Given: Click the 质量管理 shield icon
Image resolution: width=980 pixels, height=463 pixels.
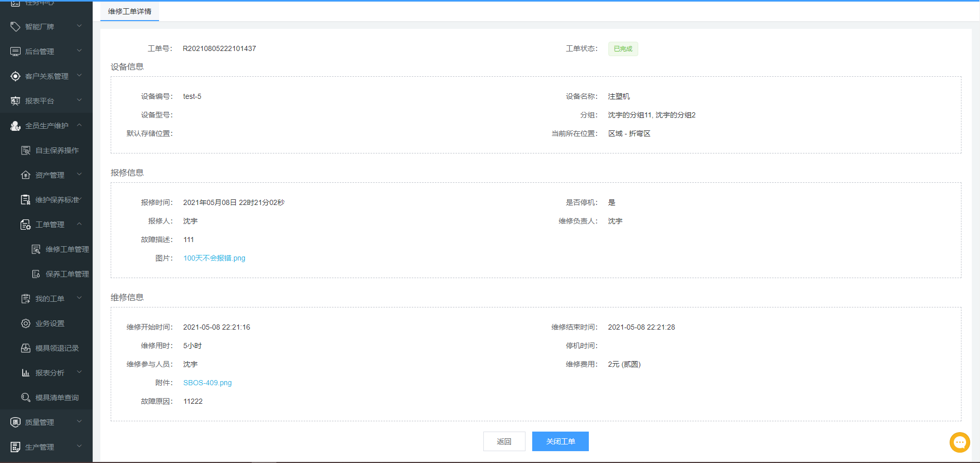Looking at the screenshot, I should pos(15,422).
